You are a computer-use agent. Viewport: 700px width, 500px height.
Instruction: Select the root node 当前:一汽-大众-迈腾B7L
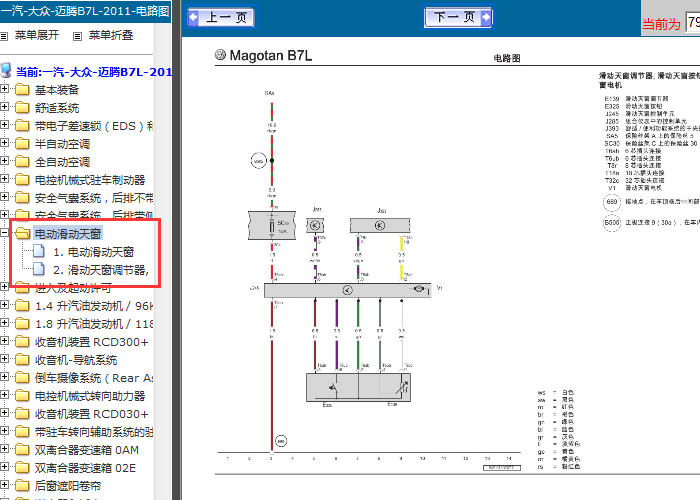(x=94, y=72)
